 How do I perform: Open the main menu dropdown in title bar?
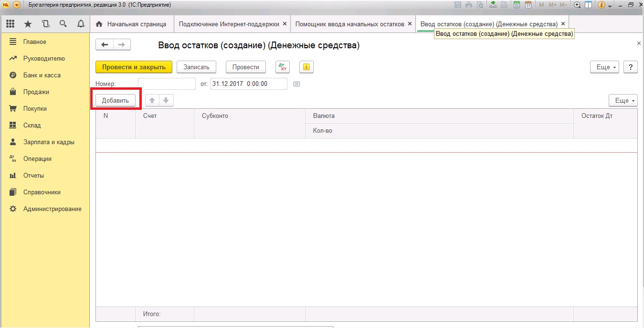pos(17,5)
